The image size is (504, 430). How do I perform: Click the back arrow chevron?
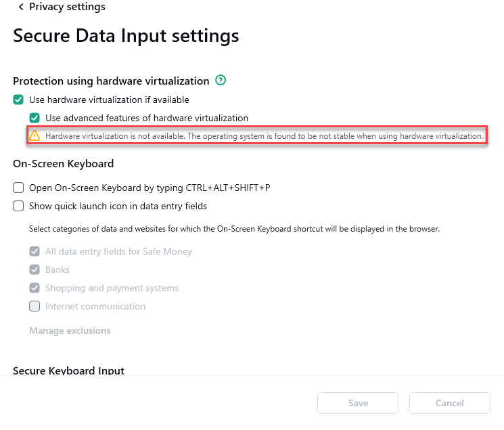point(21,7)
